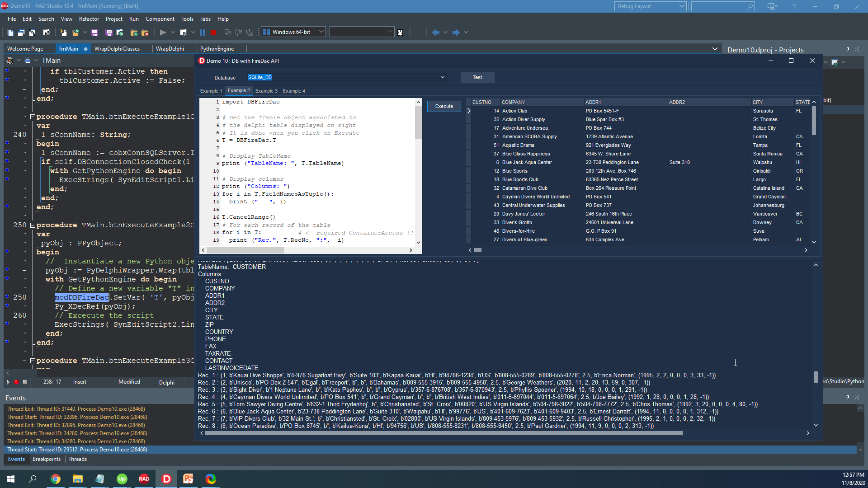
Task: Click the Execute button
Action: [x=444, y=106]
